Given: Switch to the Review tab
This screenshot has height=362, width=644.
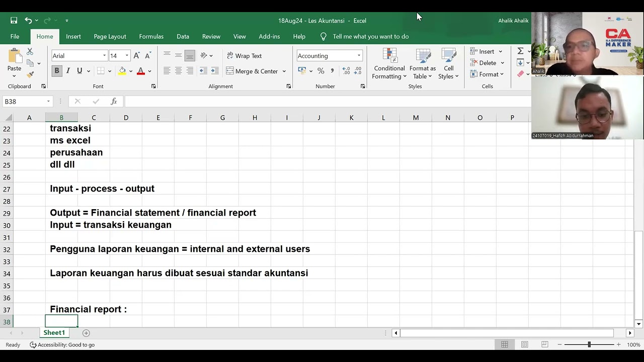Looking at the screenshot, I should [211, 36].
